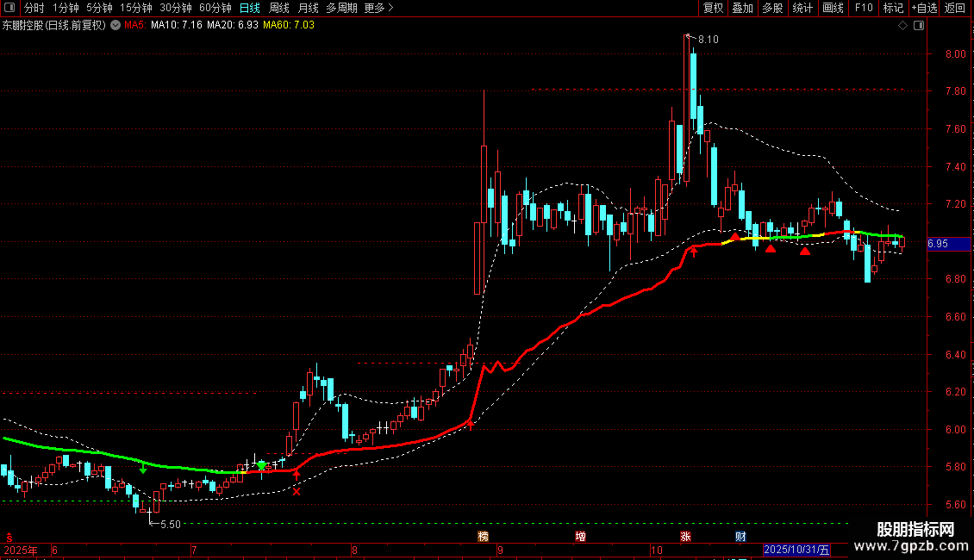Click the diamond icon above the chart
This screenshot has width=974, height=560.
[x=903, y=26]
